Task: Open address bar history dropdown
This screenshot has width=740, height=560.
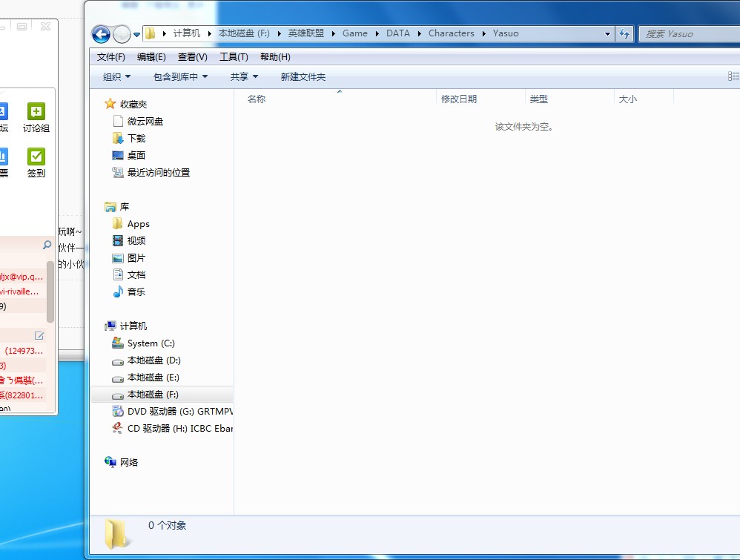Action: click(607, 34)
